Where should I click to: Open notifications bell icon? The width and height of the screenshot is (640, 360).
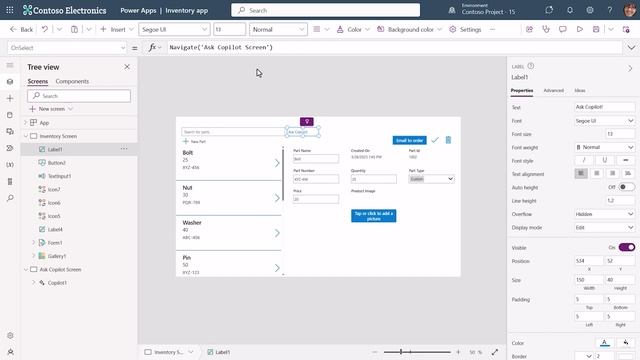pos(570,10)
